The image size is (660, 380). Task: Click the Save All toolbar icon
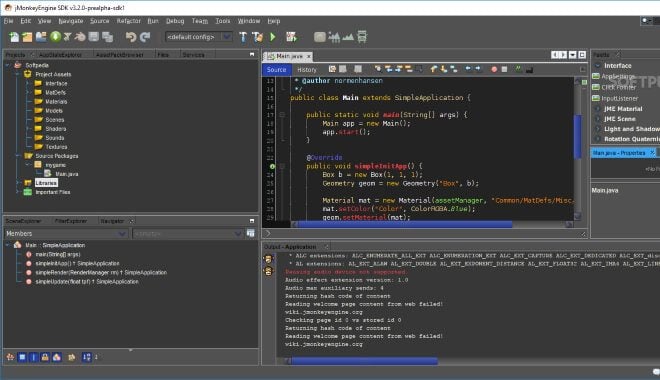pyautogui.click(x=107, y=37)
